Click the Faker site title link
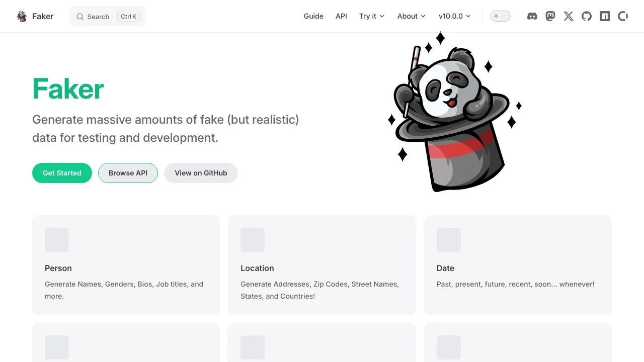The height and width of the screenshot is (362, 644). [x=43, y=16]
